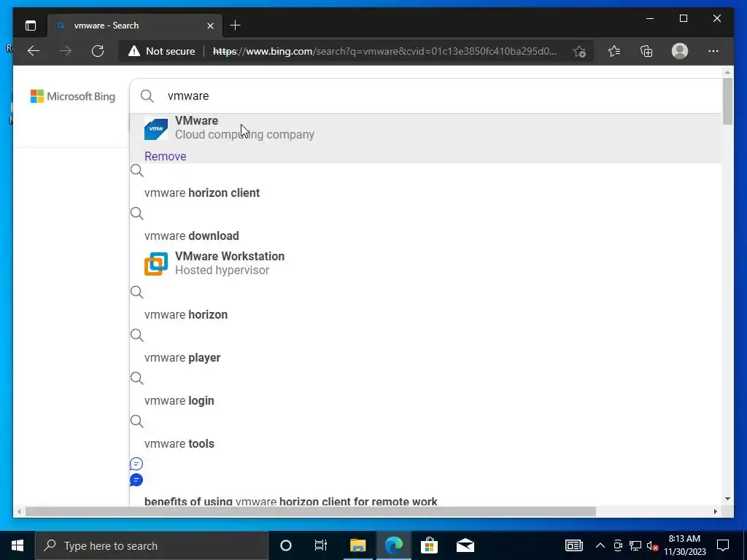Open the notifications action center
Screen dimensions: 747x560
[x=723, y=545]
